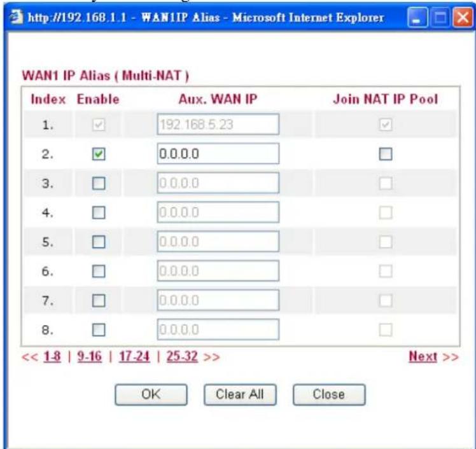
Task: Check the Enable checkbox for index 6
Action: 99,271
